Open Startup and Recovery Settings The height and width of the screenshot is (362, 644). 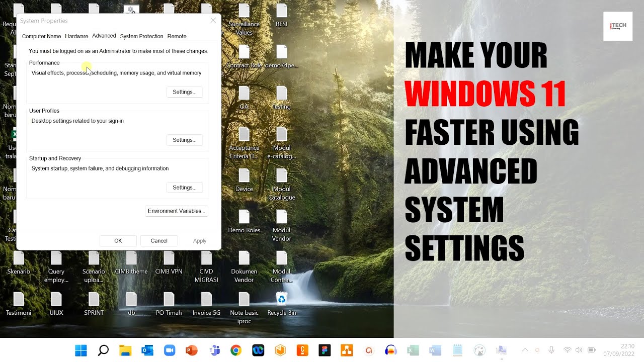click(185, 188)
